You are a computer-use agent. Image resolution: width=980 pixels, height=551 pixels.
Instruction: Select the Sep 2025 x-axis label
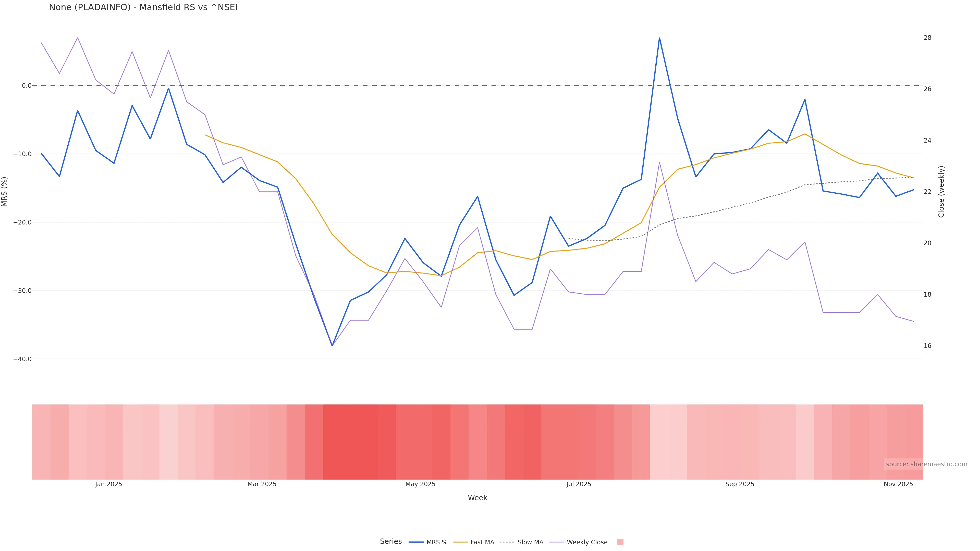(x=740, y=484)
